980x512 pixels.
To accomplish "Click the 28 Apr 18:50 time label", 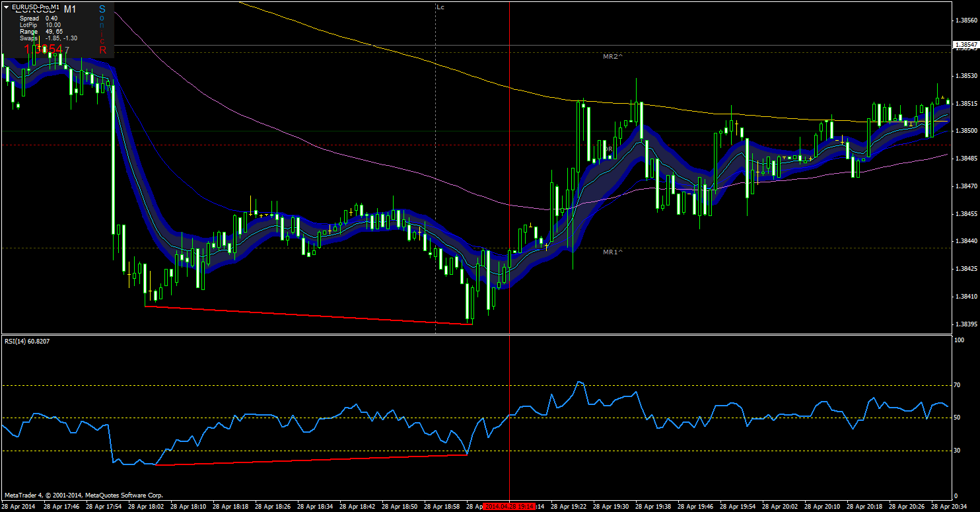I will click(x=399, y=507).
